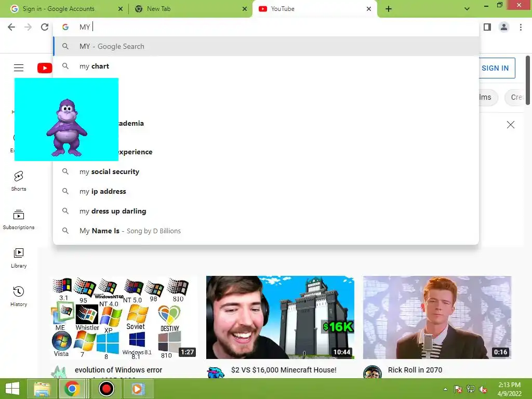Open channel avatar beside Minecraft House video
The width and height of the screenshot is (532, 399).
coord(216,372)
